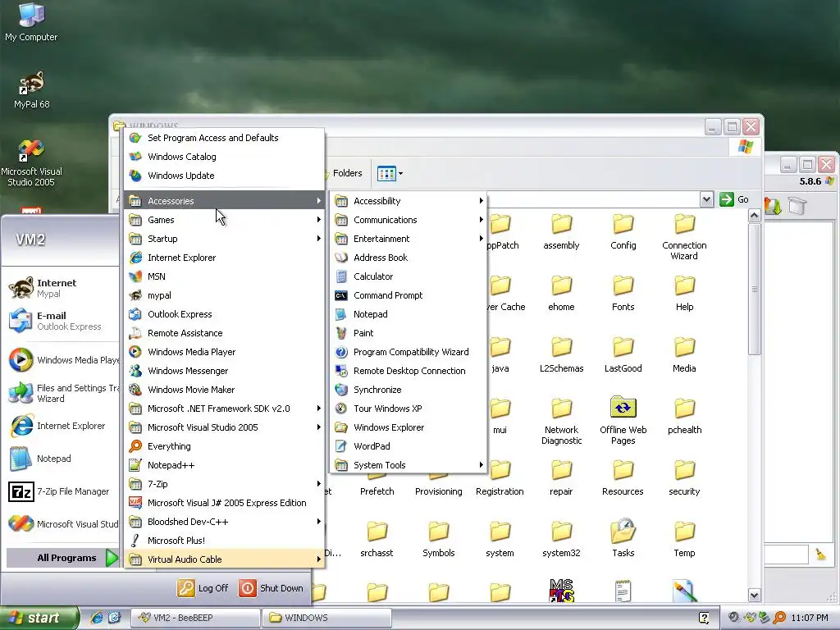Click the WINDOWS window scrollbar thumb
Image resolution: width=840 pixels, height=630 pixels.
(755, 290)
